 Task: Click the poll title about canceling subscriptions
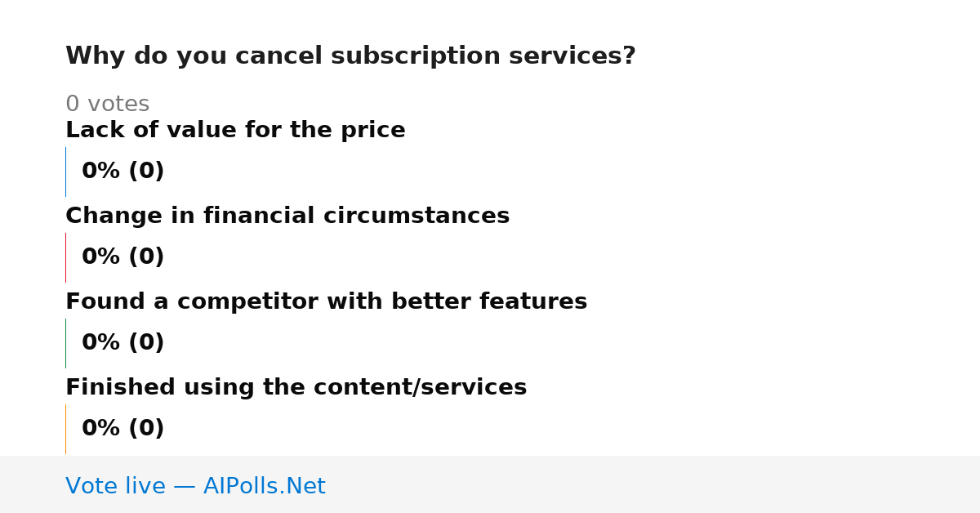pyautogui.click(x=350, y=56)
